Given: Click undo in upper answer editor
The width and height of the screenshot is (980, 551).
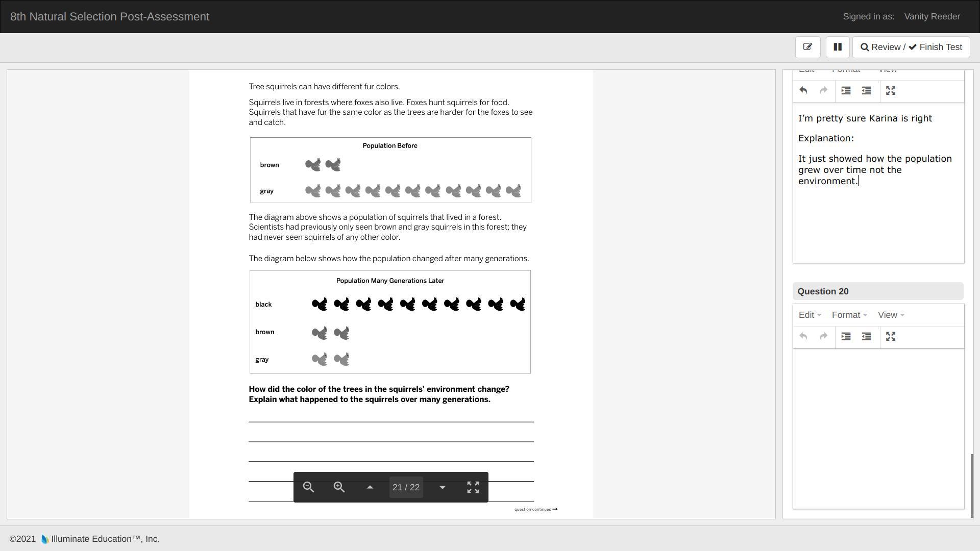Looking at the screenshot, I should click(x=803, y=91).
